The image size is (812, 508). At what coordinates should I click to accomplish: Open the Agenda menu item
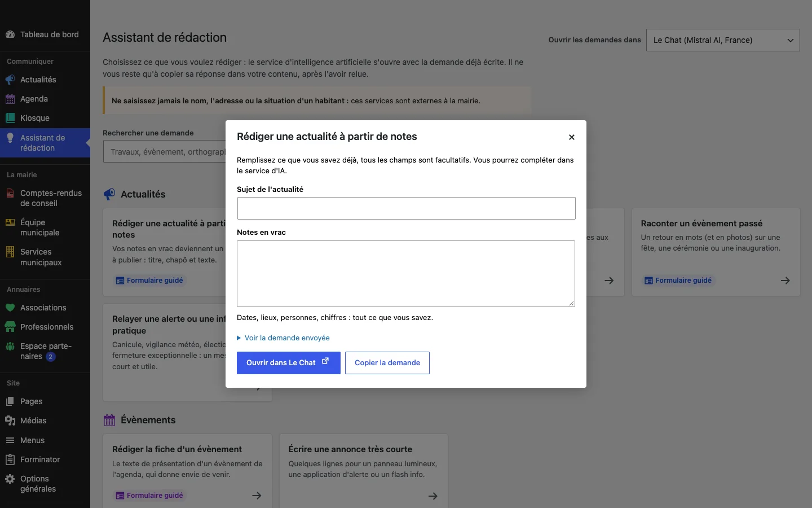(45, 99)
